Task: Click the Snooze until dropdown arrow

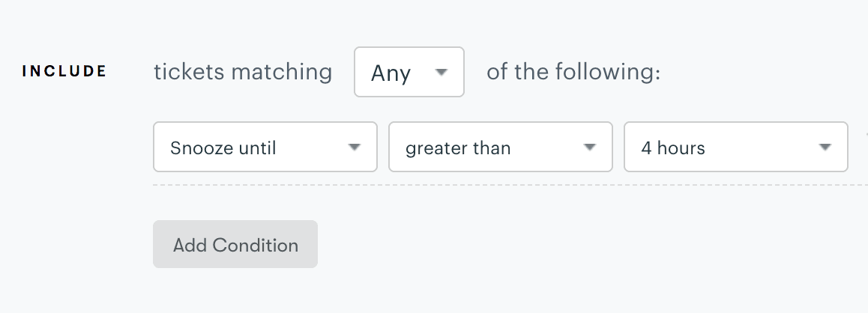Action: (355, 148)
